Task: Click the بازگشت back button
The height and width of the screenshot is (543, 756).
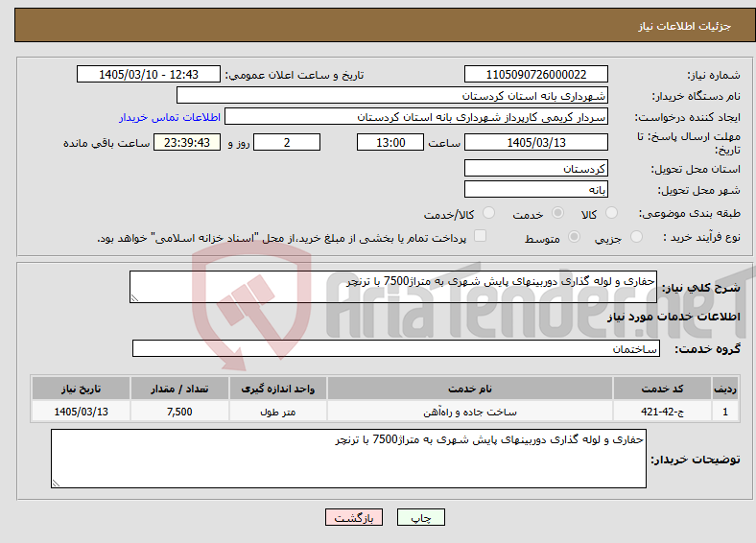Action: pos(354,517)
